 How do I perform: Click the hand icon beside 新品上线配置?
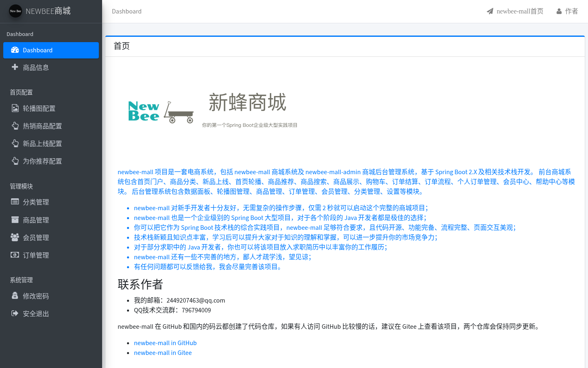point(15,144)
